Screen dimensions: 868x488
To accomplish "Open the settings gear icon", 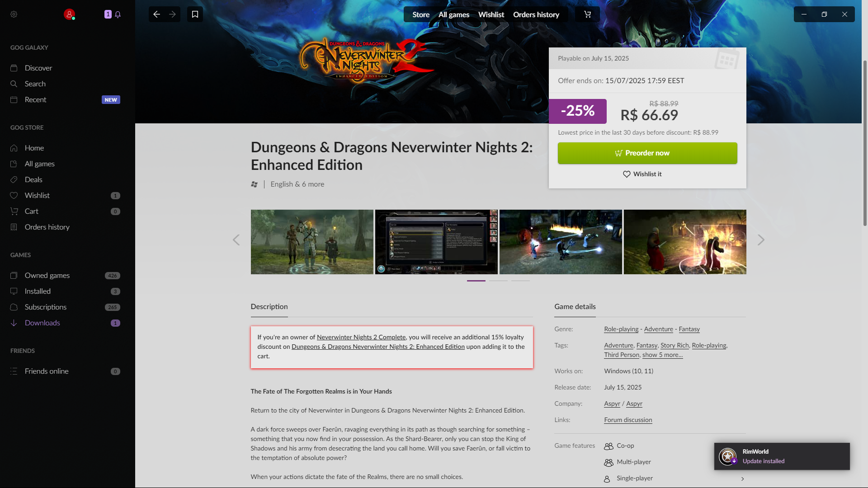I will pyautogui.click(x=14, y=14).
